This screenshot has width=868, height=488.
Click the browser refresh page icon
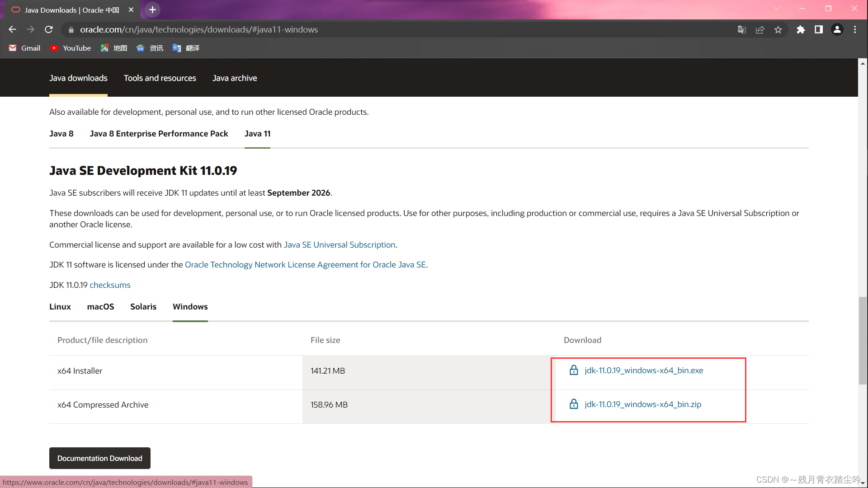(50, 29)
